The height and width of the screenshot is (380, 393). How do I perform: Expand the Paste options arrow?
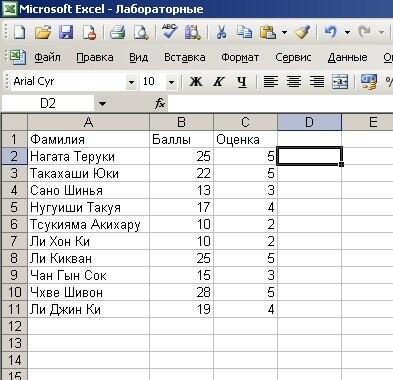click(284, 33)
